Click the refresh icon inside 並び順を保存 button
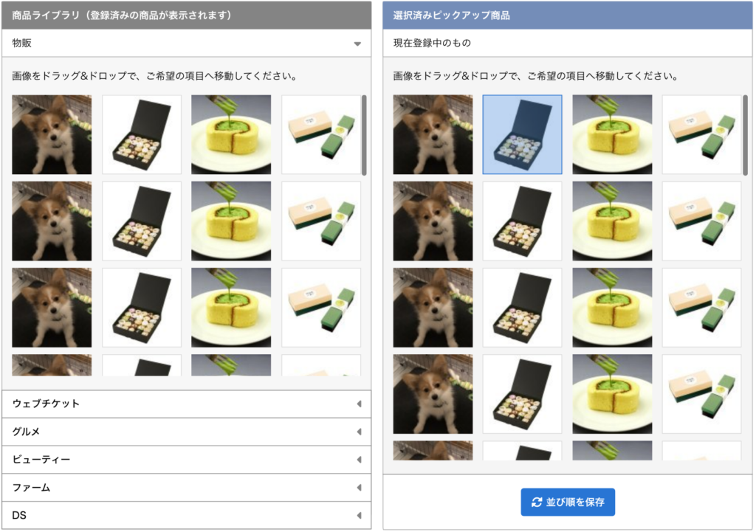This screenshot has height=532, width=756. point(537,502)
